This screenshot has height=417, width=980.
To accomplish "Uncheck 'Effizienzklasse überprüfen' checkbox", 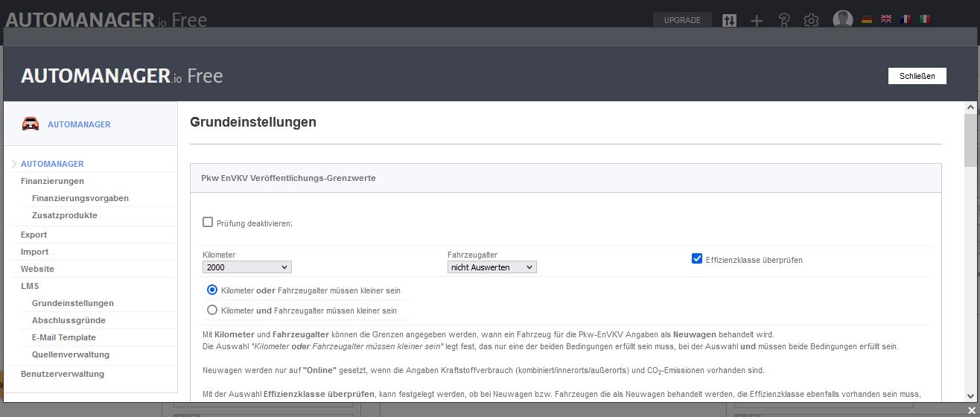I will (x=697, y=258).
